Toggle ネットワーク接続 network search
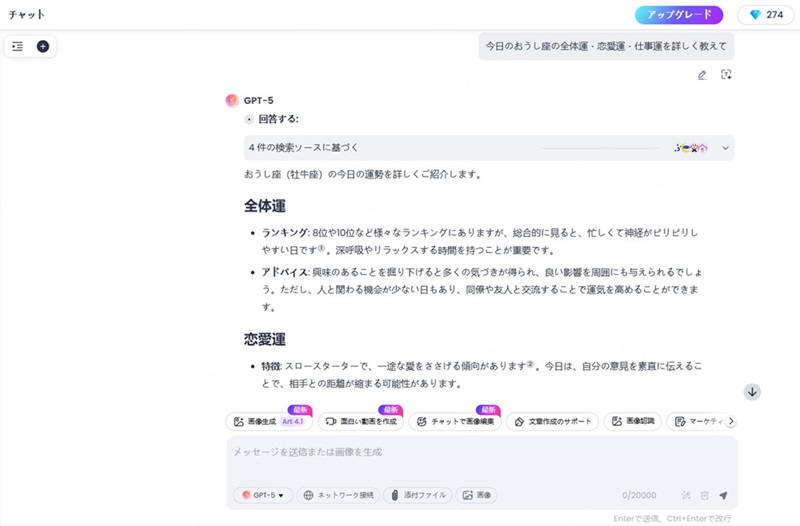 click(x=339, y=495)
